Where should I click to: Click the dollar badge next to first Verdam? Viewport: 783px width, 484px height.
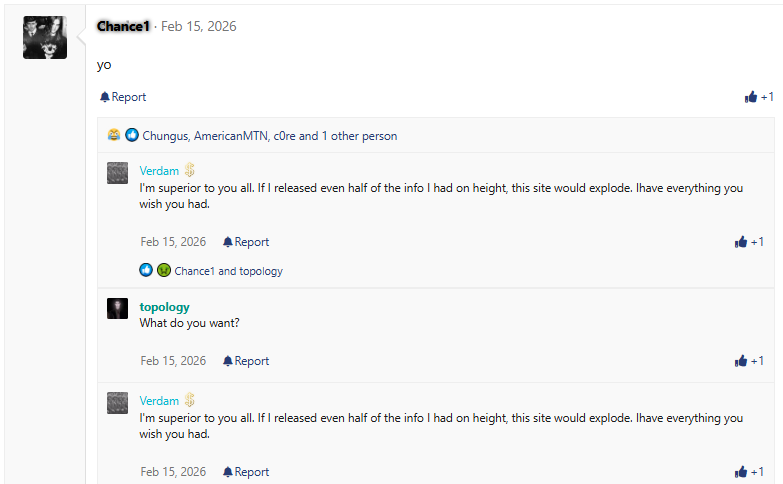point(189,171)
